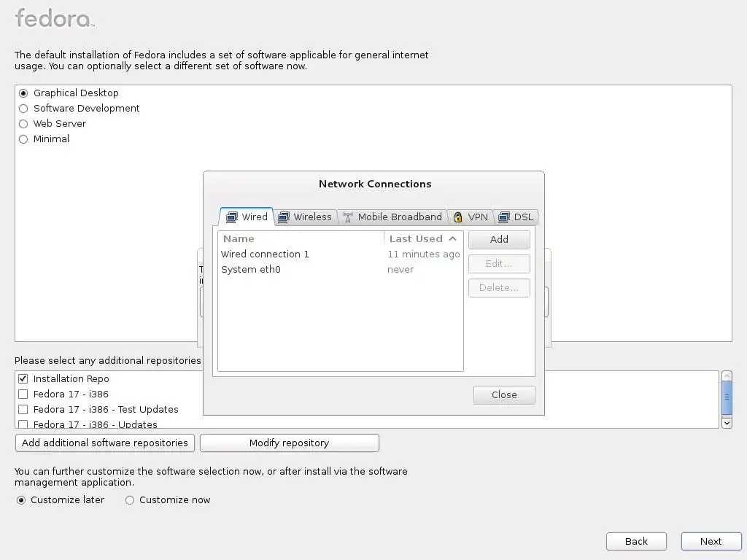The height and width of the screenshot is (560, 747).
Task: Go Back to previous step
Action: coord(636,542)
